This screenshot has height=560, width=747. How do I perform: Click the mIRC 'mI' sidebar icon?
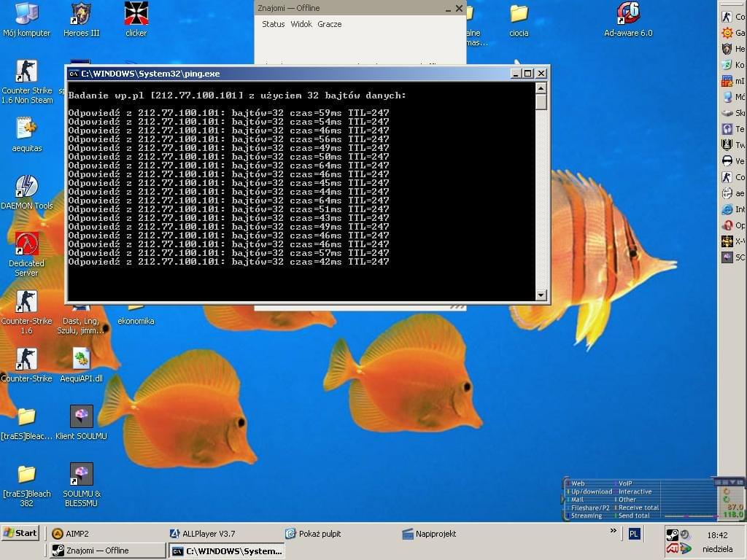[x=727, y=81]
